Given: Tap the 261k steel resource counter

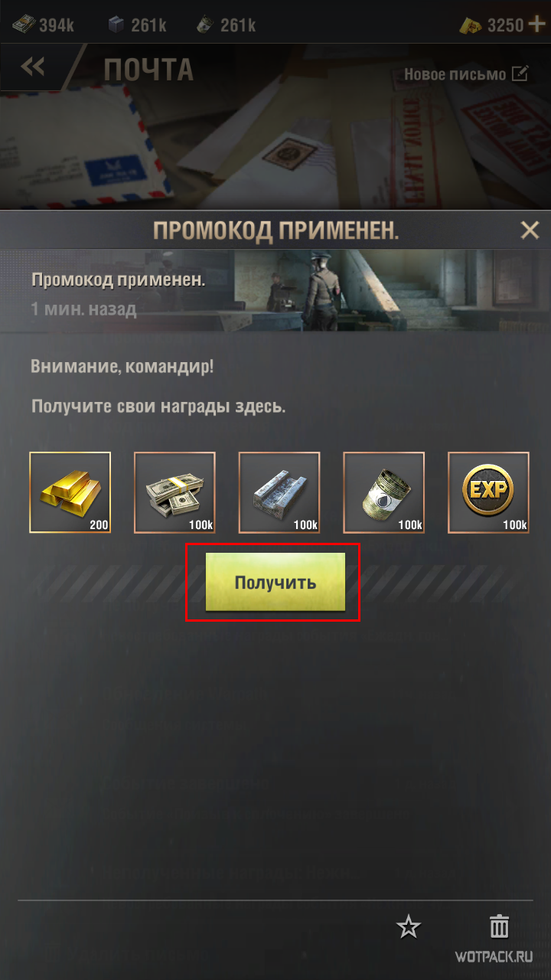Looking at the screenshot, I should coord(138,24).
